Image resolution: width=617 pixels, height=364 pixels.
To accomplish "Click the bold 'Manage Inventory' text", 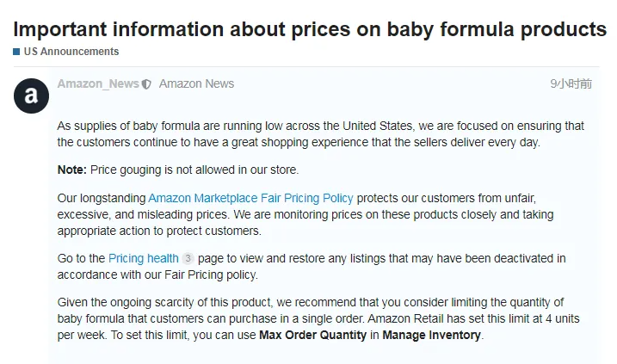I will click(432, 336).
